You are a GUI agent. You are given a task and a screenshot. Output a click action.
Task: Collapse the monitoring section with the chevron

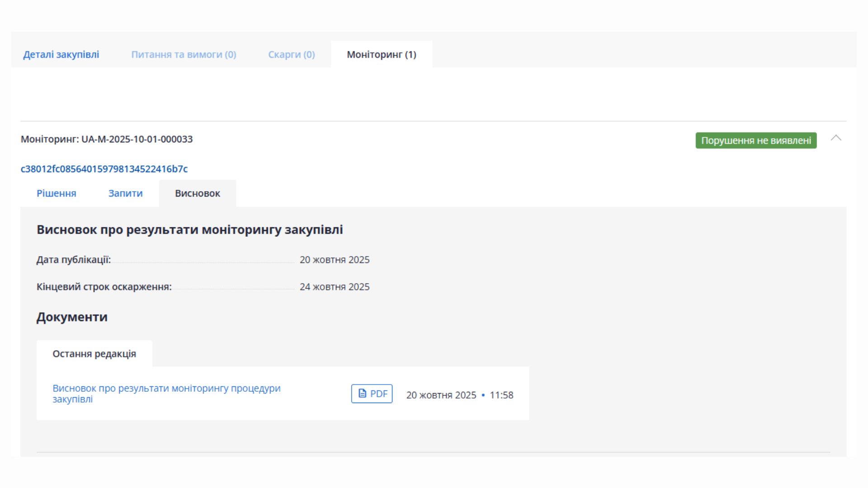(x=836, y=138)
